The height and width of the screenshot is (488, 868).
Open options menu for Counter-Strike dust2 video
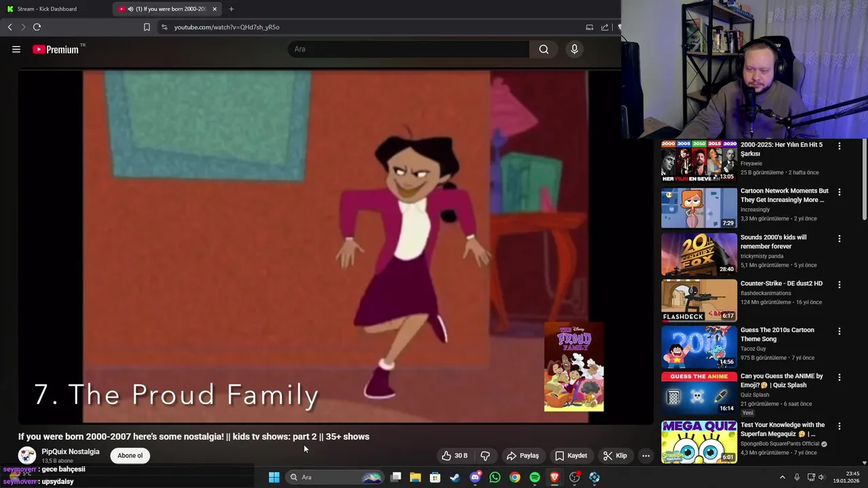coord(840,285)
